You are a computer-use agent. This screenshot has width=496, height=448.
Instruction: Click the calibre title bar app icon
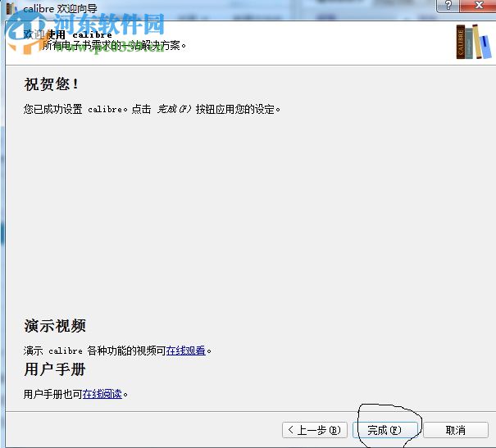11,8
